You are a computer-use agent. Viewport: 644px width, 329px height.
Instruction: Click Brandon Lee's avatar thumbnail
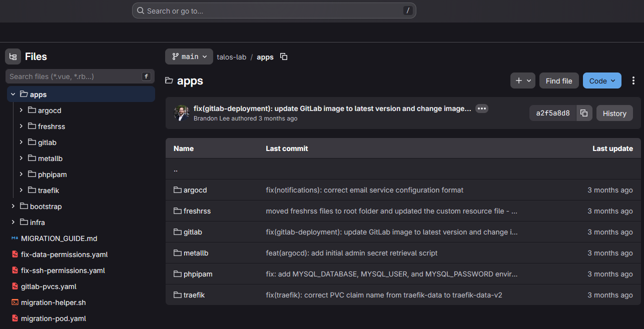181,113
